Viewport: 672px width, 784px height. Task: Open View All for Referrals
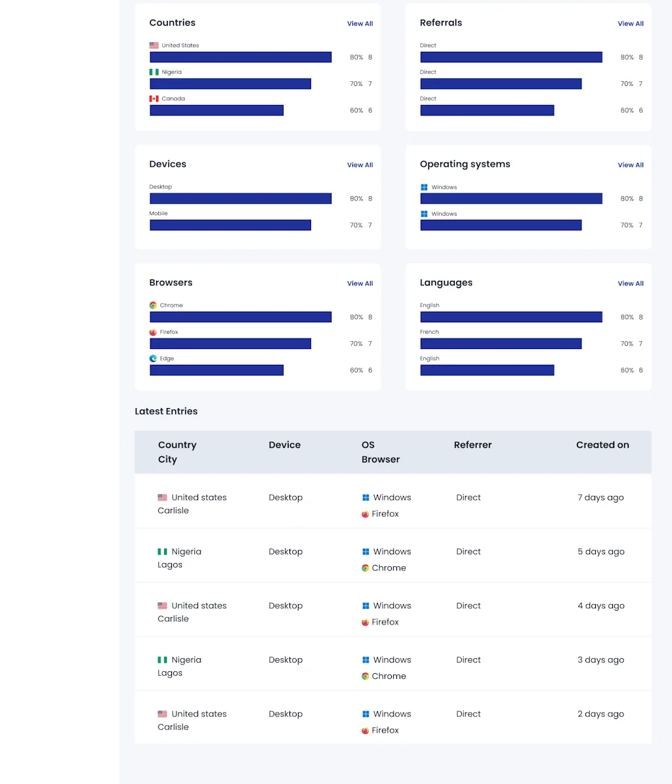point(630,24)
